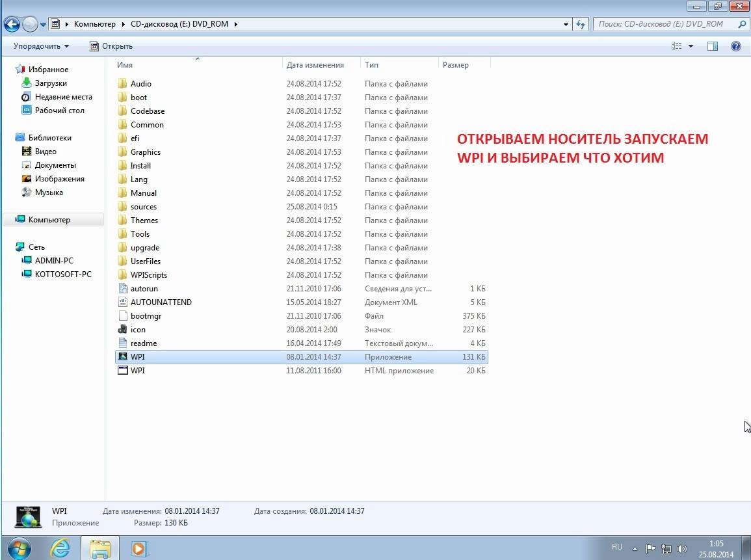
Task: Open Загрузки in the sidebar
Action: pyautogui.click(x=45, y=83)
